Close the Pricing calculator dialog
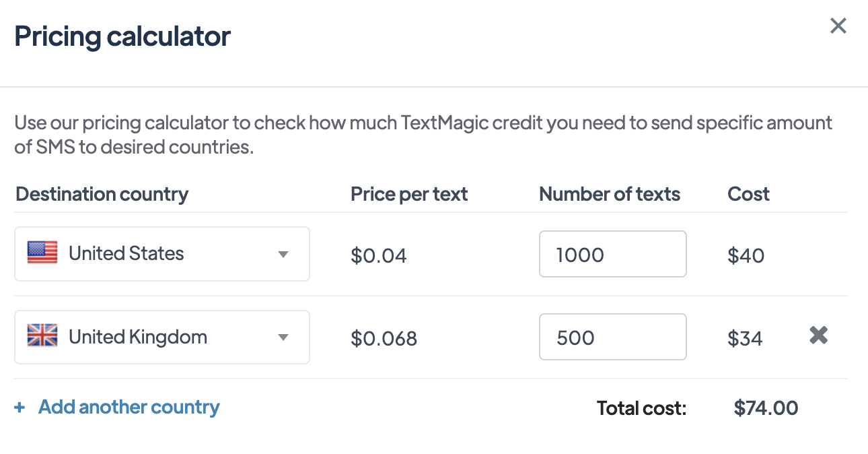The image size is (868, 454). pyautogui.click(x=838, y=26)
